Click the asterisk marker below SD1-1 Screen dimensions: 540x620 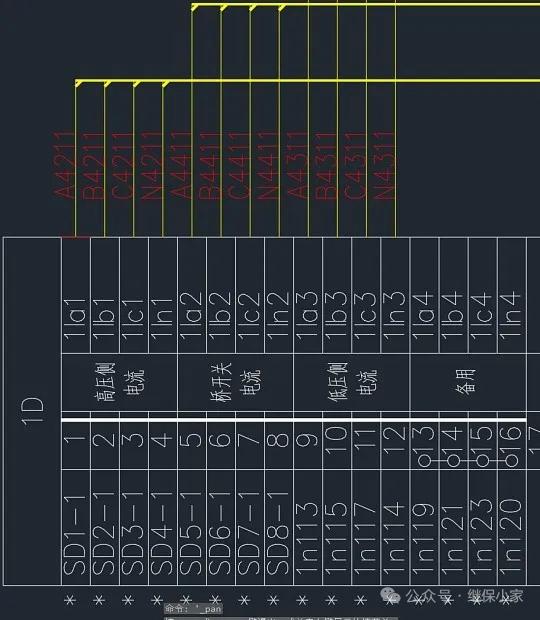click(70, 600)
